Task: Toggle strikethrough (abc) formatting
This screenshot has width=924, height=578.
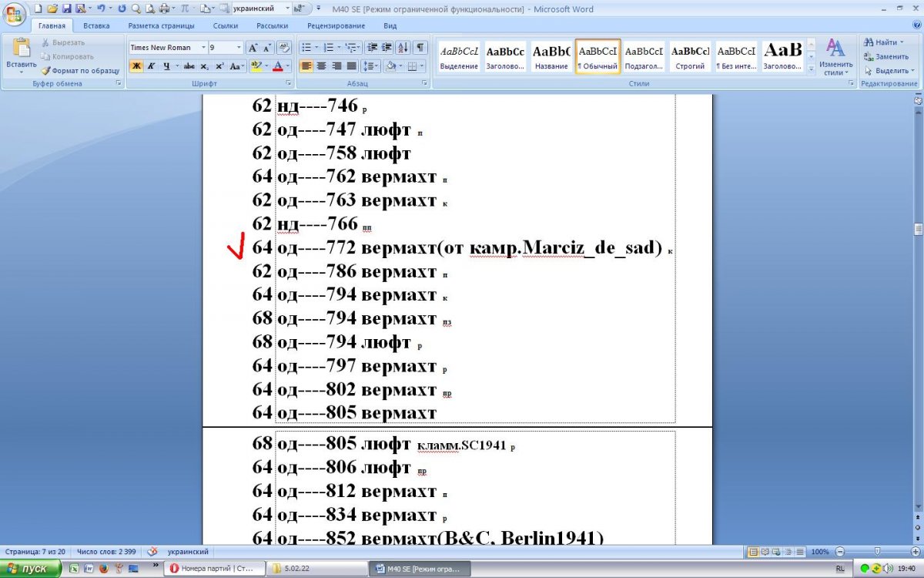Action: point(189,66)
